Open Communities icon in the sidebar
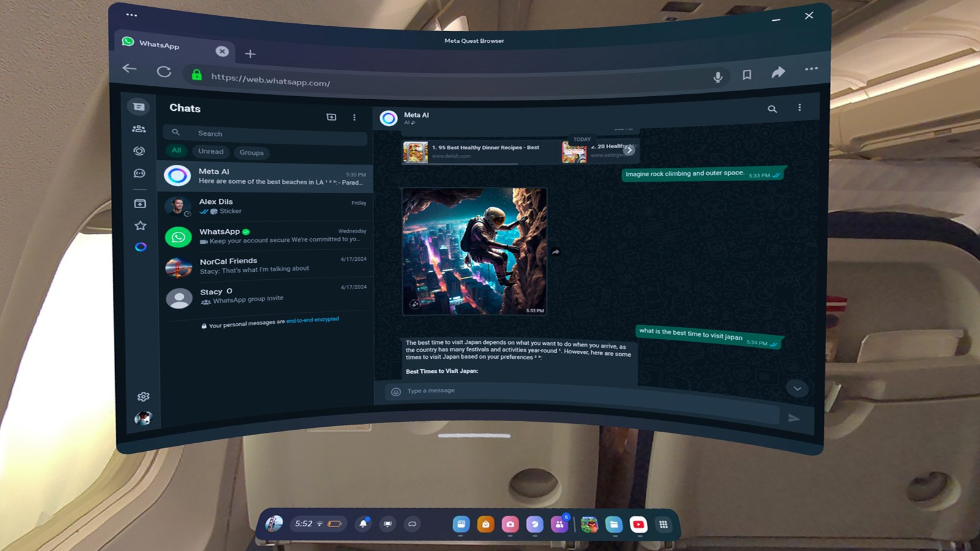This screenshot has width=980, height=551. point(139,129)
